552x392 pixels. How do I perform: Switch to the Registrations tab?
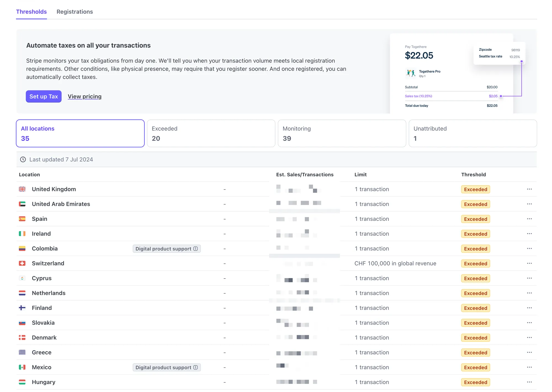pos(75,12)
